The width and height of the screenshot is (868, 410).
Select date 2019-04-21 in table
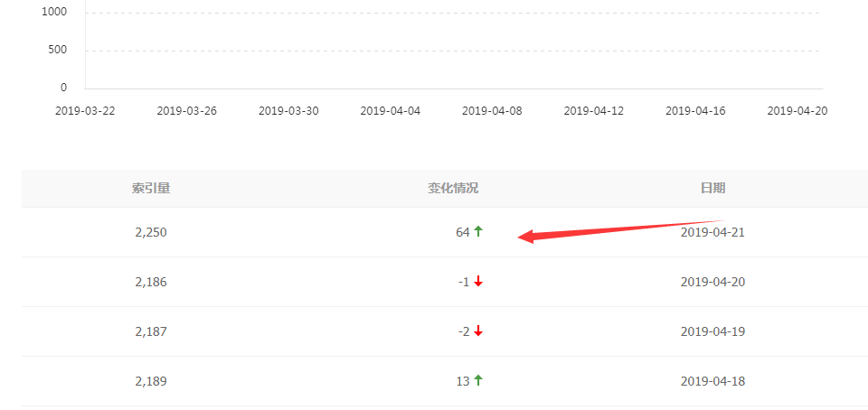(713, 232)
